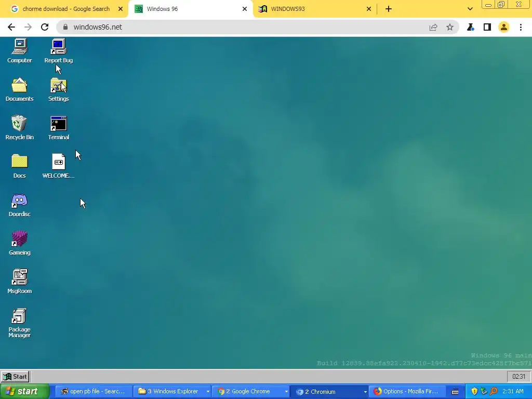The height and width of the screenshot is (399, 532).
Task: Launch the Doordisc shortcut
Action: point(19,205)
